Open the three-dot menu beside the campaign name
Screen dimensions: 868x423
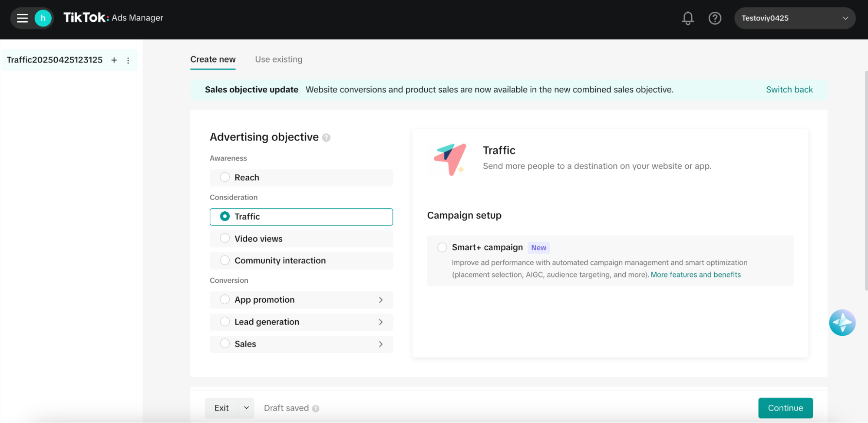pyautogui.click(x=128, y=60)
